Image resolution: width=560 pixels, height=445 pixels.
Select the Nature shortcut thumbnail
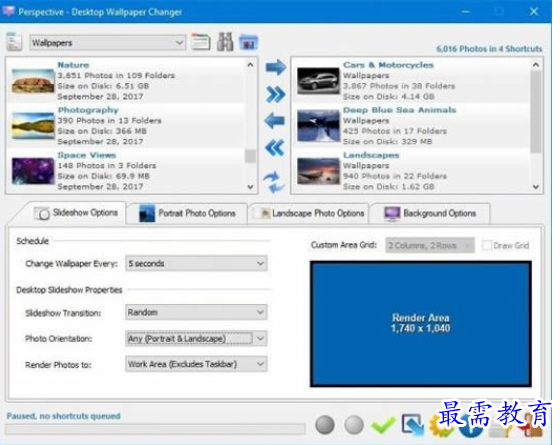coord(33,81)
